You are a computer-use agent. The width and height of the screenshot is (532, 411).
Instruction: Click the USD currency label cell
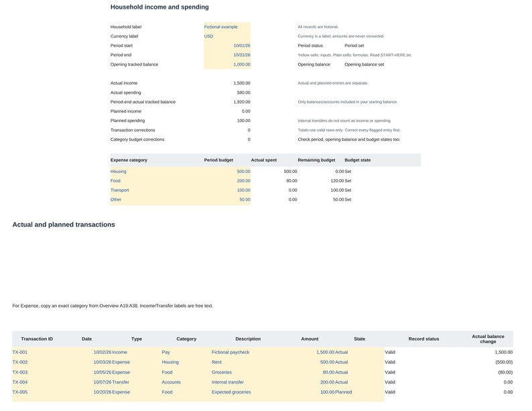[x=227, y=36]
